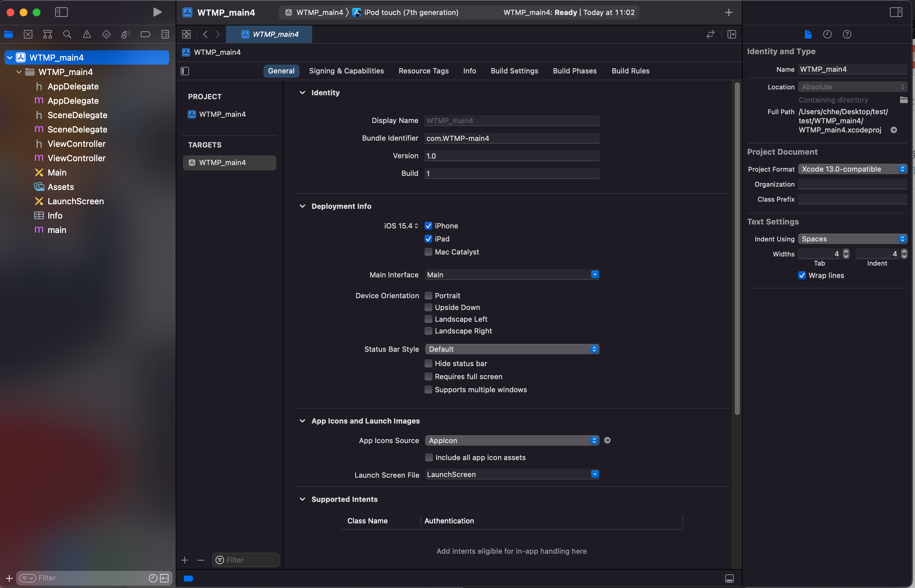The height and width of the screenshot is (588, 915).
Task: Open the related items grid menu
Action: coord(186,34)
